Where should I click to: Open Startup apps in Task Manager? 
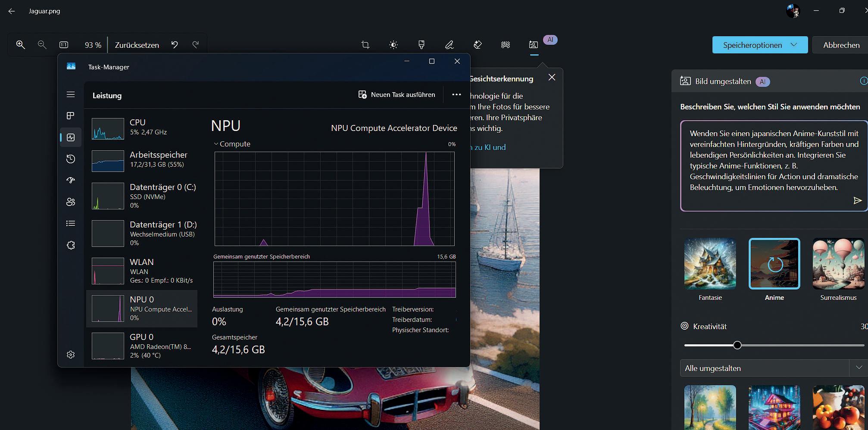pos(71,180)
